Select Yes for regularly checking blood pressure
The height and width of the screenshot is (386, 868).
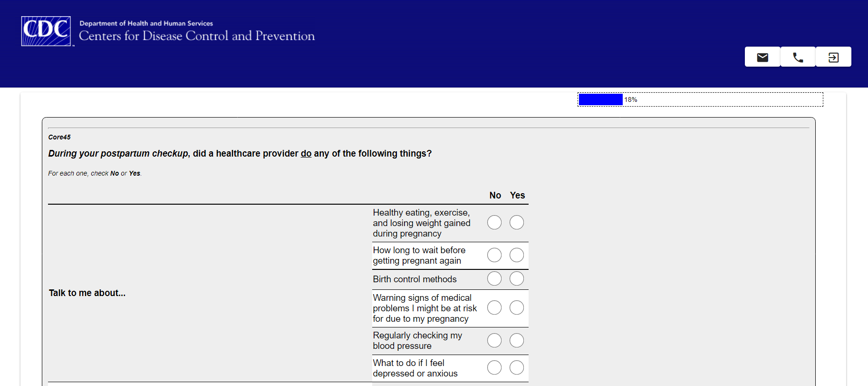[517, 340]
